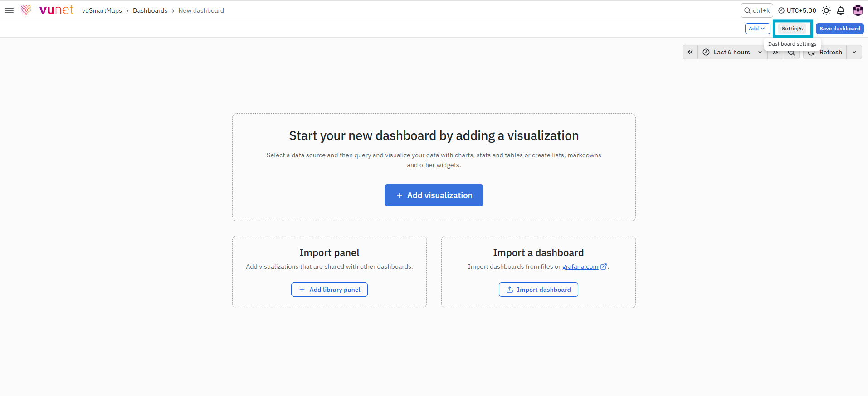This screenshot has width=868, height=396.
Task: Open the grafana.com link
Action: 580,266
